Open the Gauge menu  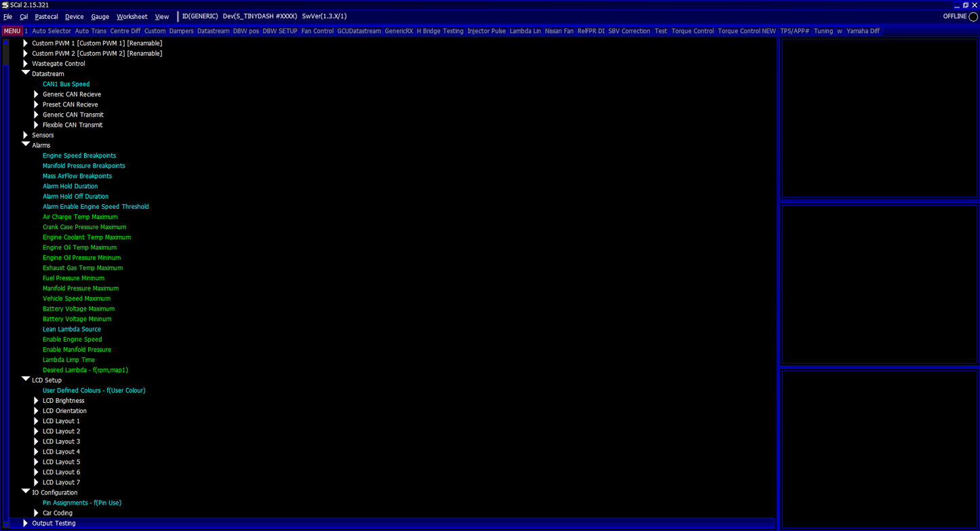[x=100, y=17]
